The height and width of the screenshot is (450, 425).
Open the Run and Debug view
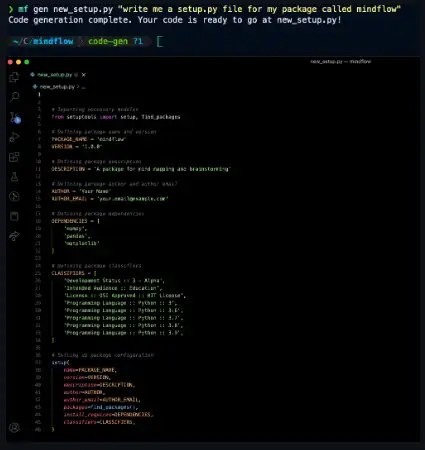14,137
